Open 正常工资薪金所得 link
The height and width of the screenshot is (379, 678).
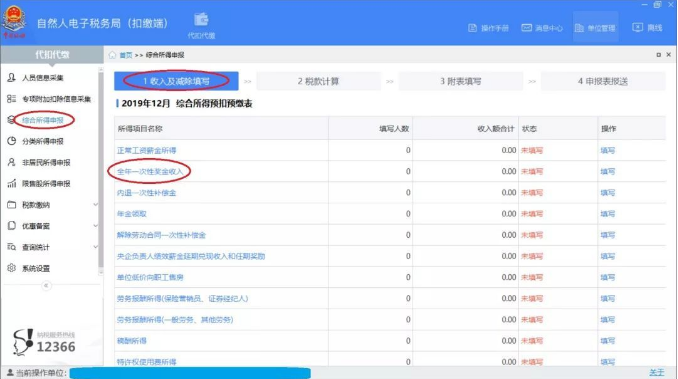pos(147,150)
